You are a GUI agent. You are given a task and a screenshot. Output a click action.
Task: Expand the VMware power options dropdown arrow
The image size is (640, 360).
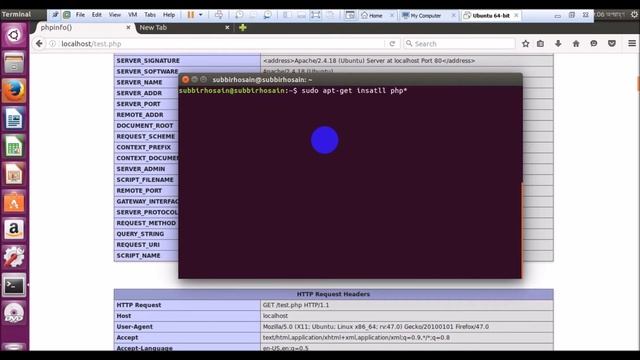click(201, 15)
